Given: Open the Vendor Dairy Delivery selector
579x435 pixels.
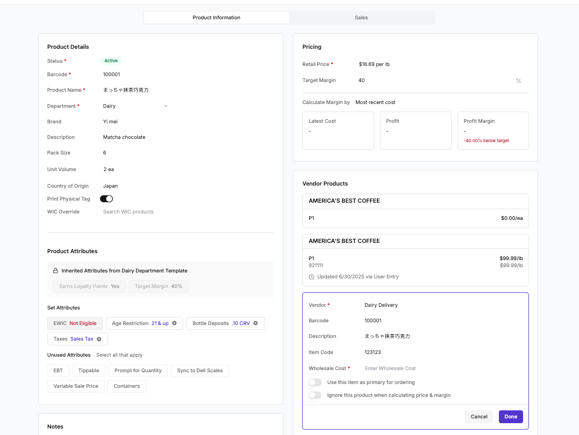Looking at the screenshot, I should point(381,305).
